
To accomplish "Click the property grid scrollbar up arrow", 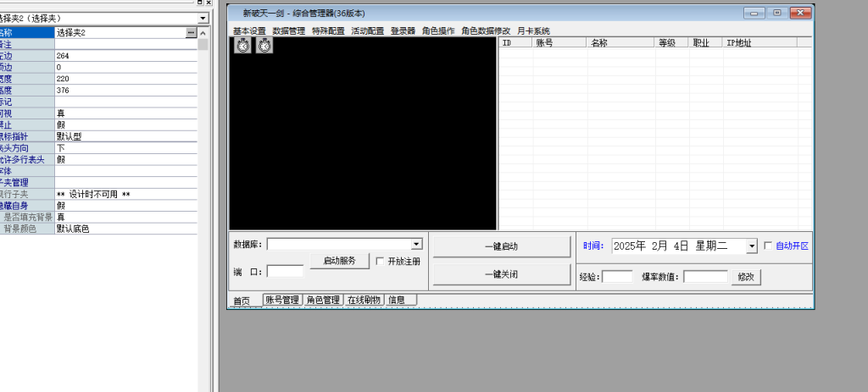I will tap(203, 33).
